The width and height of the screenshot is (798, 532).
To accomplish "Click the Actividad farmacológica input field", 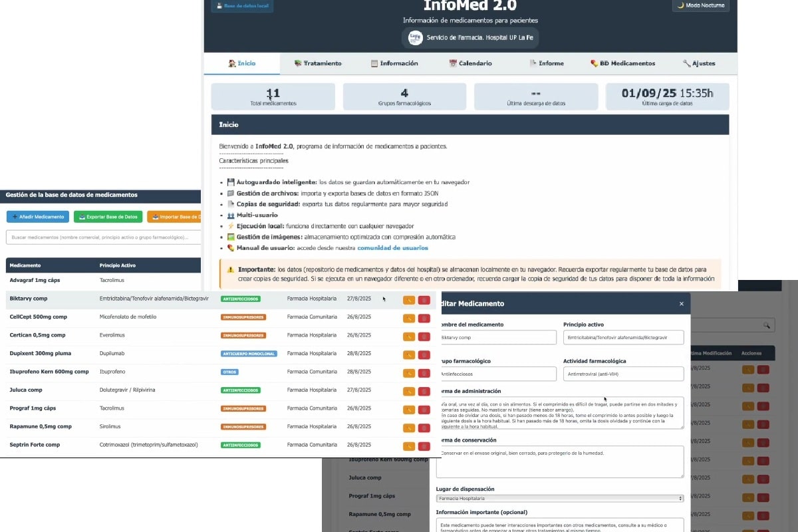I will [x=623, y=374].
